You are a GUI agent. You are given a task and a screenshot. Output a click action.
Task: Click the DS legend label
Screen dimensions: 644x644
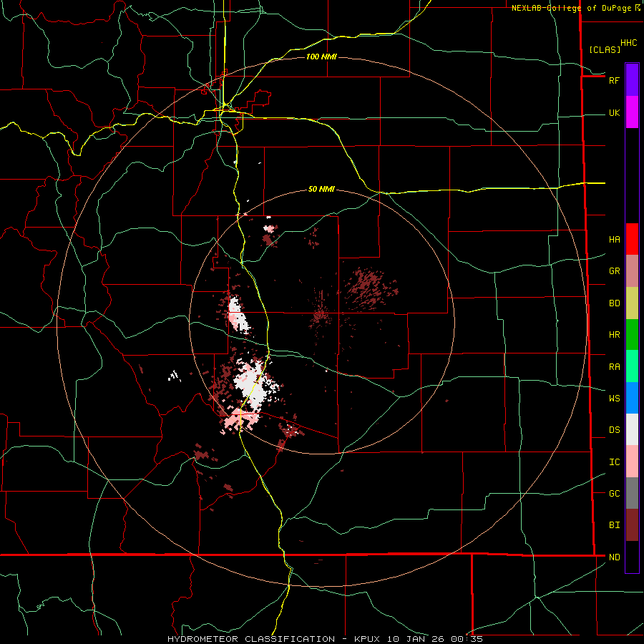click(614, 430)
